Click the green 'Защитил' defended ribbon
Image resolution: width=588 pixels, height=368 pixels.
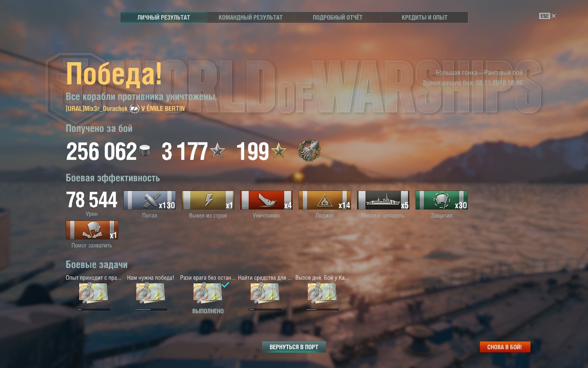pos(441,200)
